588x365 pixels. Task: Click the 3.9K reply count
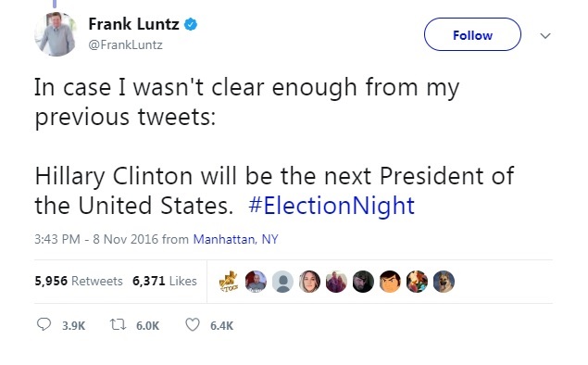pos(73,325)
